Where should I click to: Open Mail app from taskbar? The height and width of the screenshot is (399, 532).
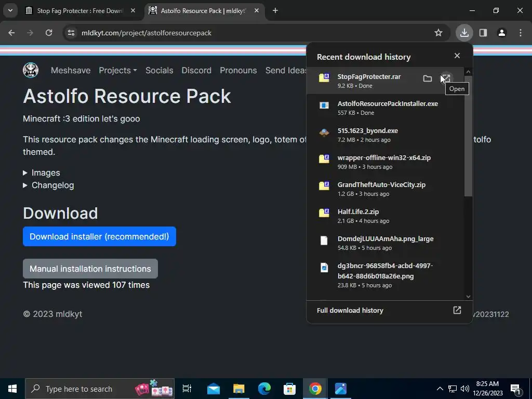214,389
